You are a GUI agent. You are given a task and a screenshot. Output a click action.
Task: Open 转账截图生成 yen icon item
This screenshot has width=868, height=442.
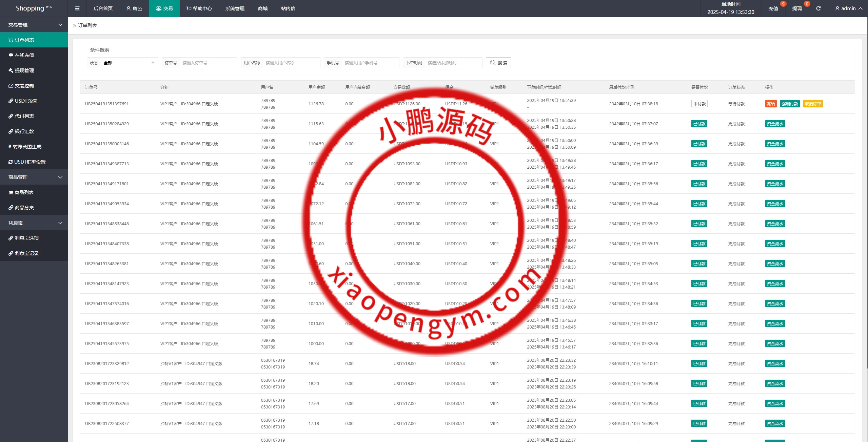(26, 147)
